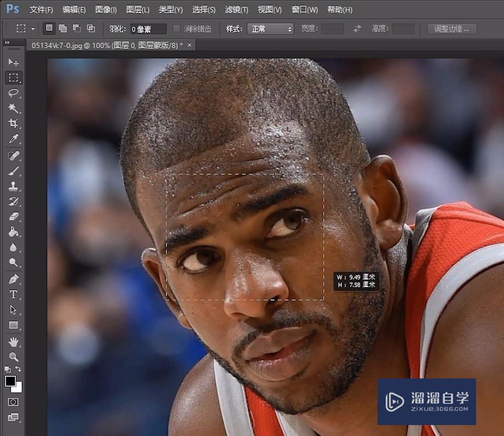Open the 滤镜(T) menu
Viewport: 504px width, 436px height.
pos(237,10)
